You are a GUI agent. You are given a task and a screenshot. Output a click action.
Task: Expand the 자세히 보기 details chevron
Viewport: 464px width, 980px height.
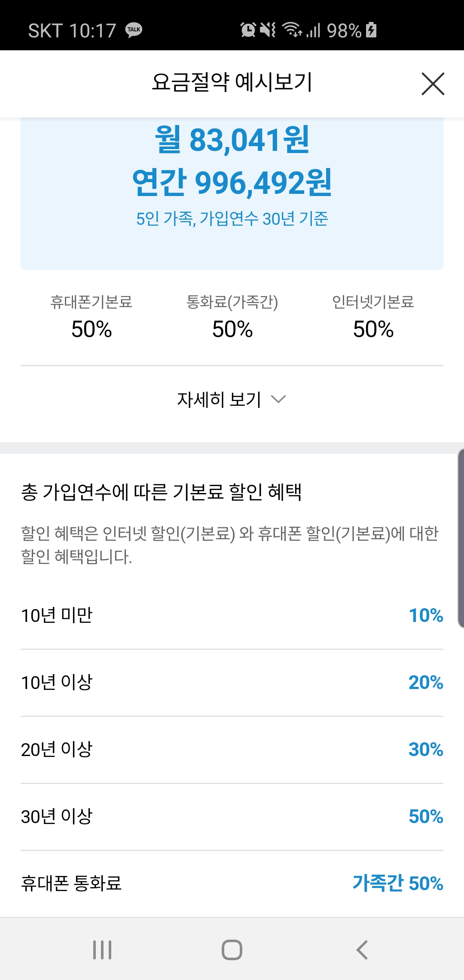[x=278, y=399]
